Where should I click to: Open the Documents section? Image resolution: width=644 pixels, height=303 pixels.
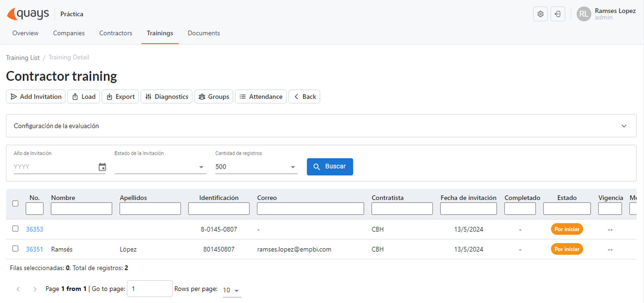tap(203, 33)
